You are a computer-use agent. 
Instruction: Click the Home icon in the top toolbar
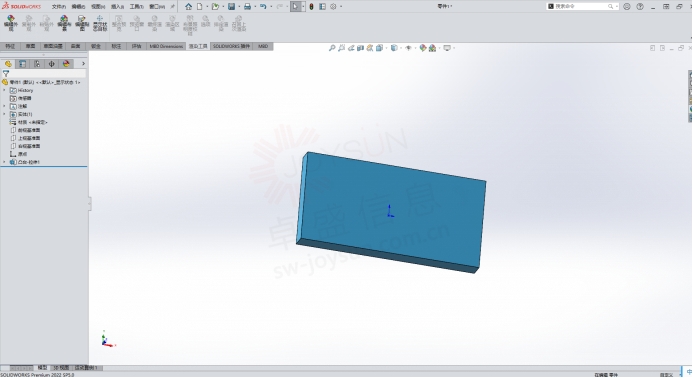point(189,7)
